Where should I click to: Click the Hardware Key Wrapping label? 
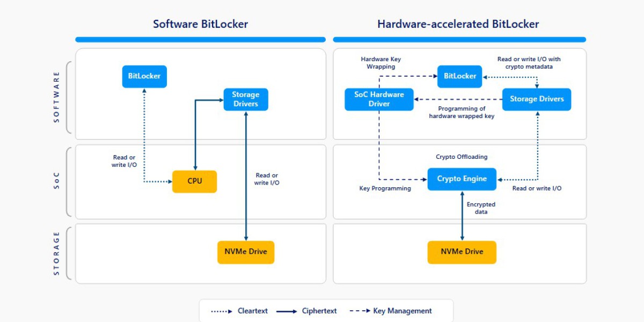(x=380, y=63)
